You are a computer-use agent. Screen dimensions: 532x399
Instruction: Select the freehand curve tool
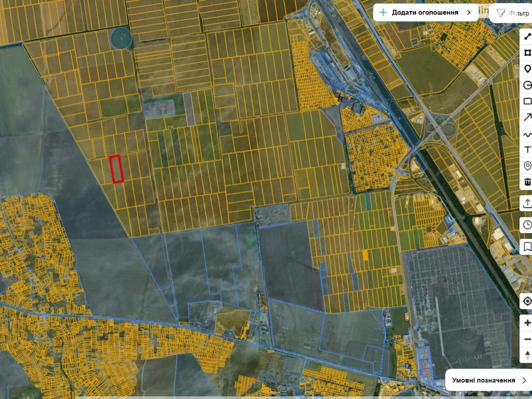527,134
